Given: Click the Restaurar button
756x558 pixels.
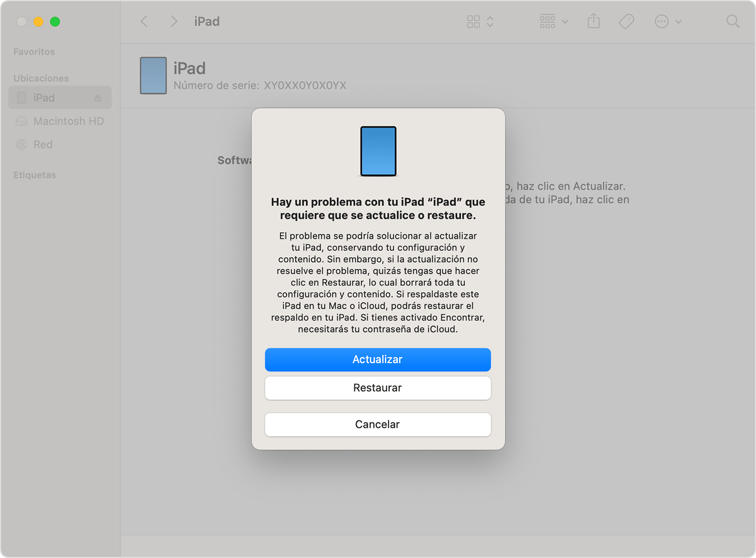Looking at the screenshot, I should click(x=377, y=388).
